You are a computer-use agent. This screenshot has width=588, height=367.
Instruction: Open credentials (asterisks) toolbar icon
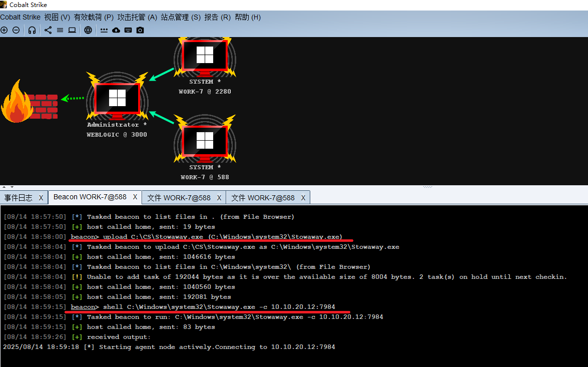pyautogui.click(x=104, y=30)
